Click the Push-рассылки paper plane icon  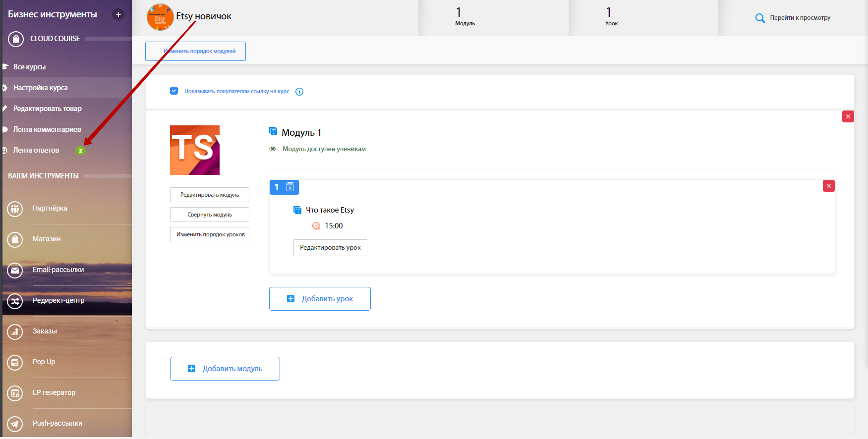coord(15,424)
